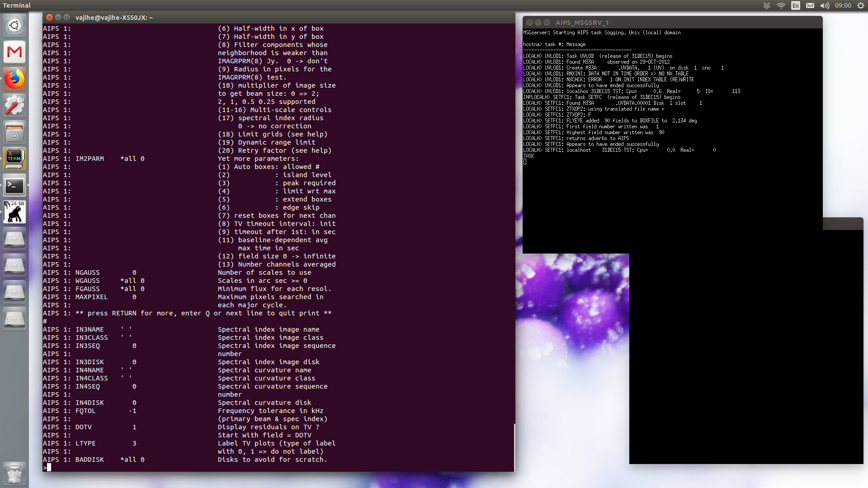The width and height of the screenshot is (868, 488).
Task: Open the volume sound menu
Action: (x=825, y=5)
